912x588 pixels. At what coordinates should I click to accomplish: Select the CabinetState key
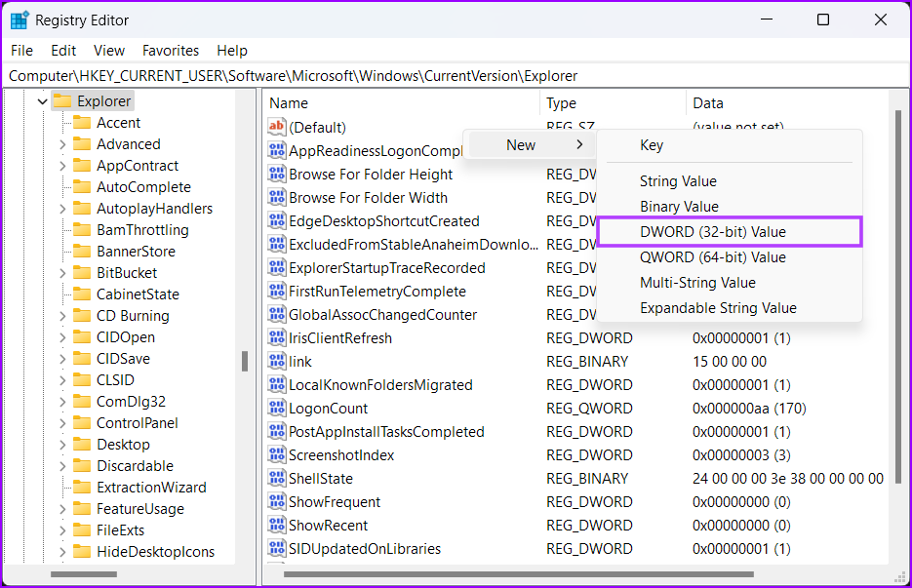coord(138,294)
